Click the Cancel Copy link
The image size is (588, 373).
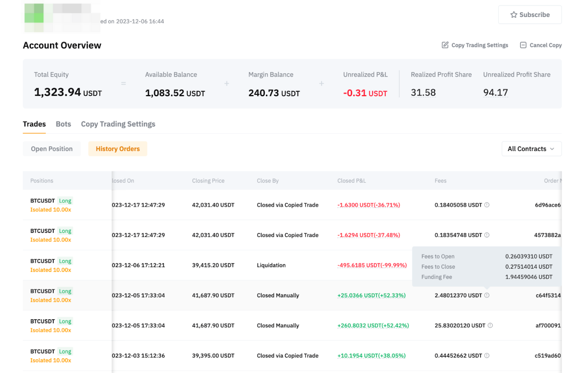(545, 45)
